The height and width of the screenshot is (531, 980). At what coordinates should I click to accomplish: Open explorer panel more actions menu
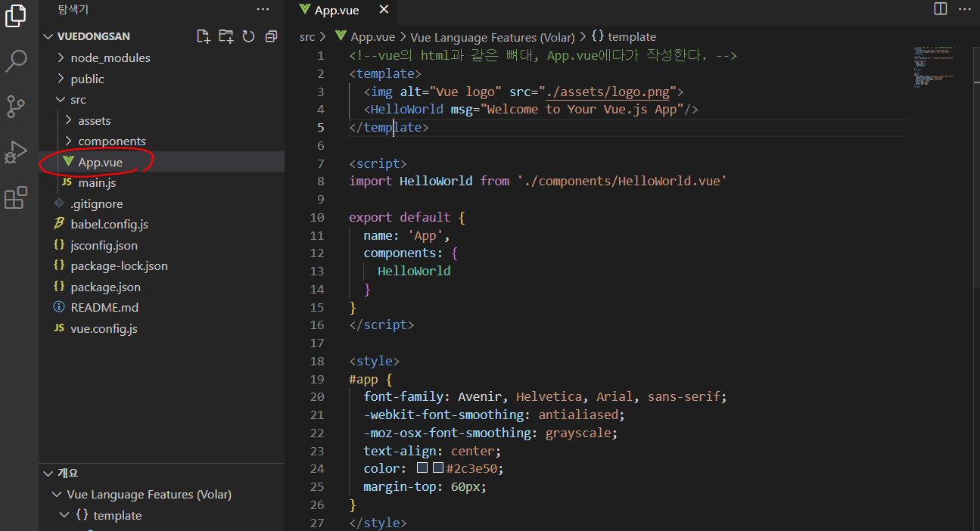(263, 9)
